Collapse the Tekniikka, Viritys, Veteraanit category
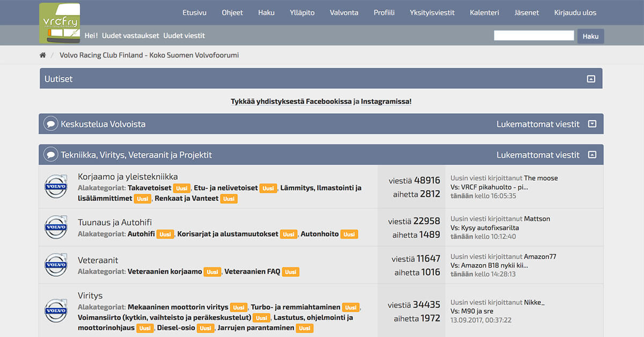644x337 pixels. [592, 155]
